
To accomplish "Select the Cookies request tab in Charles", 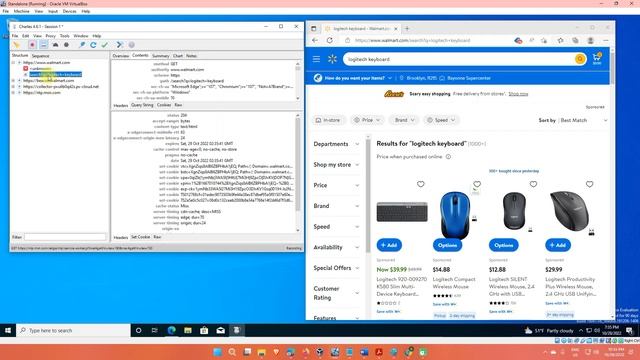I will 164,105.
